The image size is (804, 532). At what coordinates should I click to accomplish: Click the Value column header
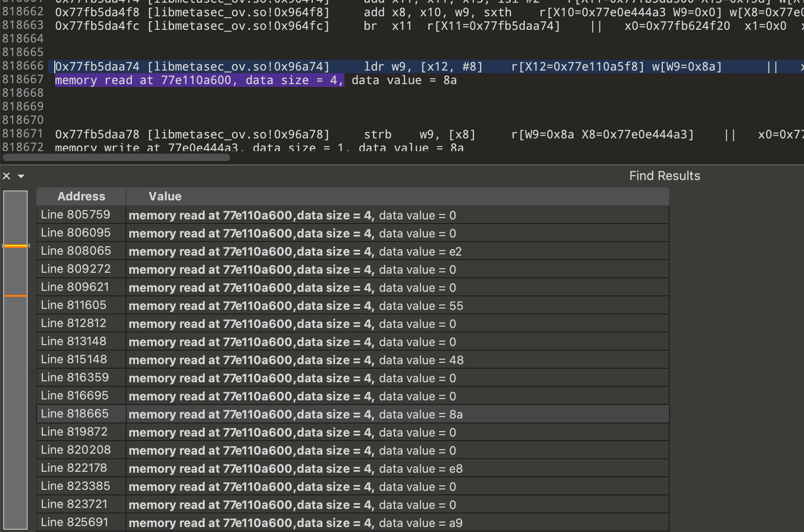pyautogui.click(x=165, y=196)
